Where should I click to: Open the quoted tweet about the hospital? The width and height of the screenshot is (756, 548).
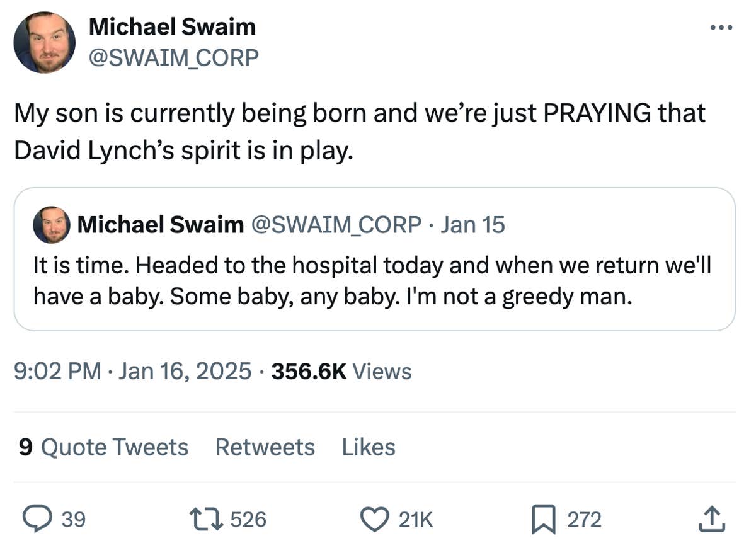click(372, 280)
